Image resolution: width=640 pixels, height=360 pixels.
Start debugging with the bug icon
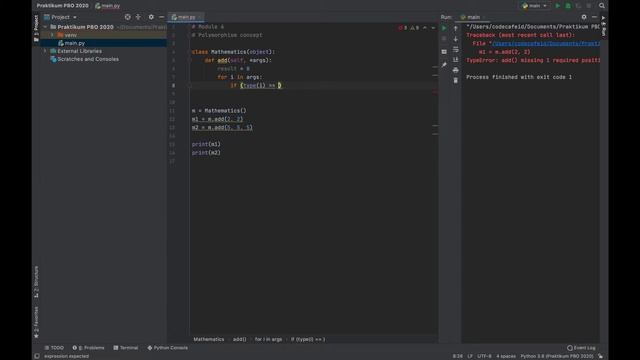coord(568,6)
